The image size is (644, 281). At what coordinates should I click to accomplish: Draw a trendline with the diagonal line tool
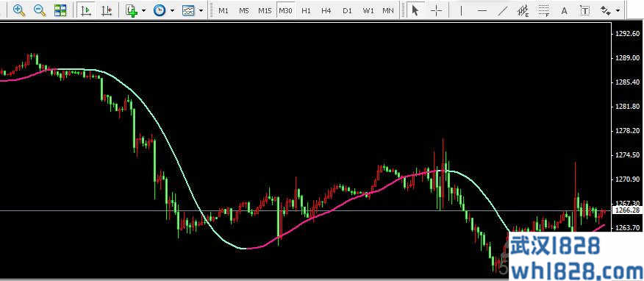click(x=503, y=11)
